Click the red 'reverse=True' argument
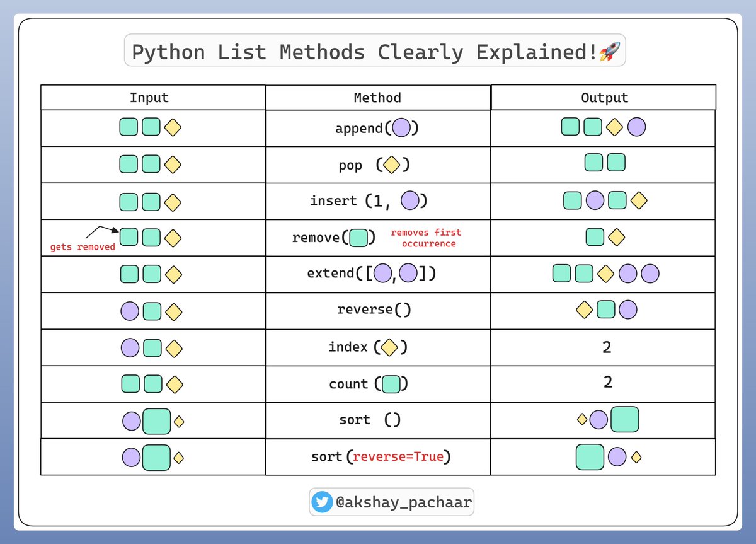756x544 pixels. (x=398, y=456)
